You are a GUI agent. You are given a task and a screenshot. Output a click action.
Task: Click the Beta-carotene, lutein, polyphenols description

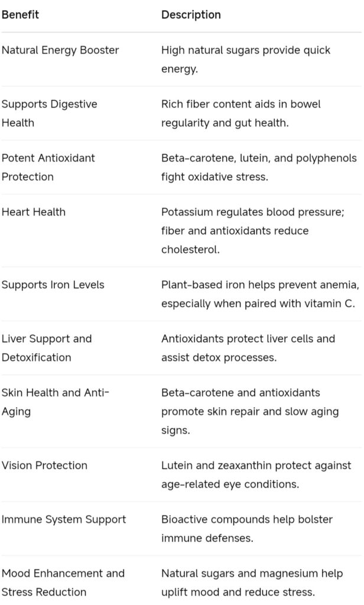(259, 167)
